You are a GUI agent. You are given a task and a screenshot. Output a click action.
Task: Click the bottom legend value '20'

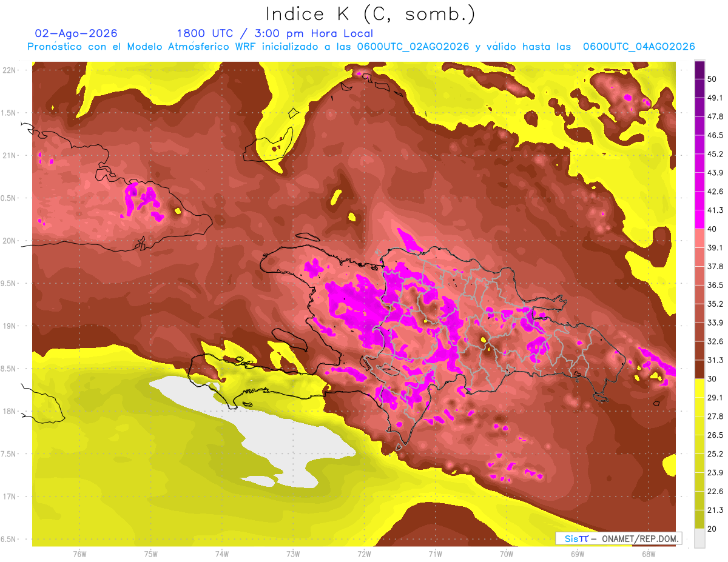tap(712, 528)
